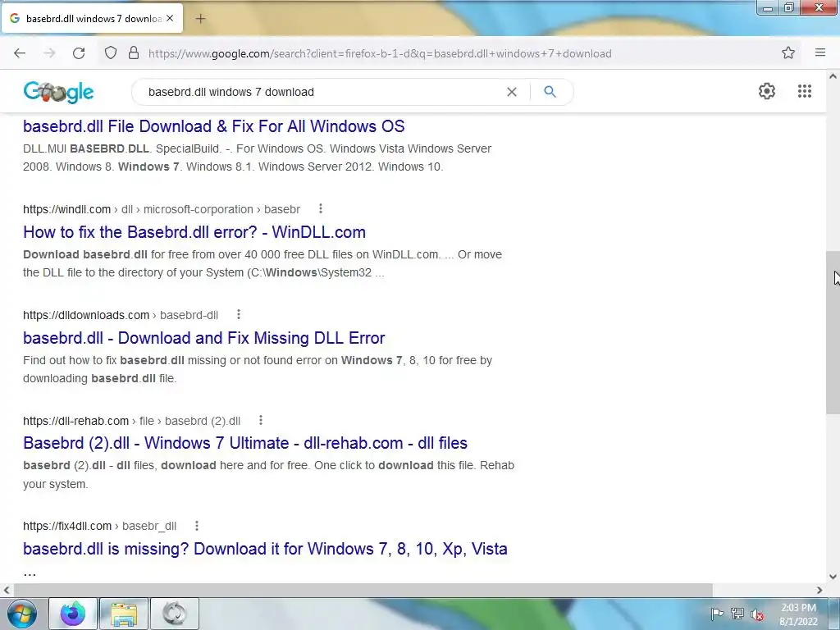Viewport: 840px width, 630px height.
Task: Open the Windows Start menu
Action: [x=22, y=614]
